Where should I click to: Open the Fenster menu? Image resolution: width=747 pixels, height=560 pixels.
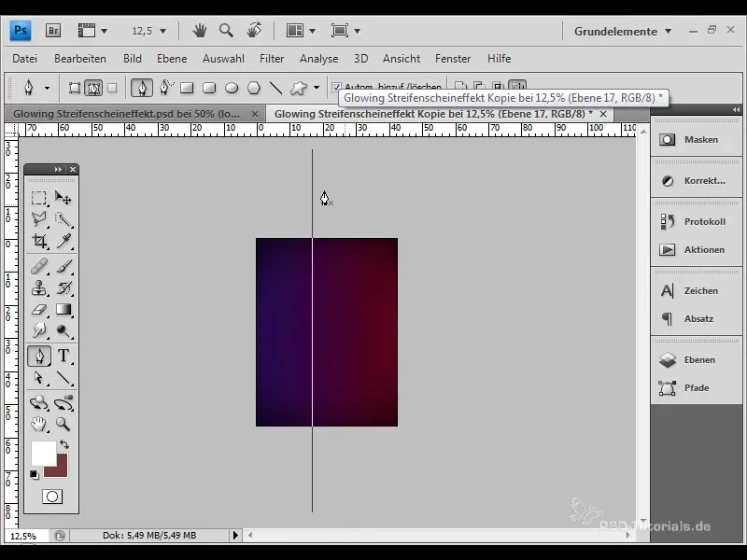(453, 59)
